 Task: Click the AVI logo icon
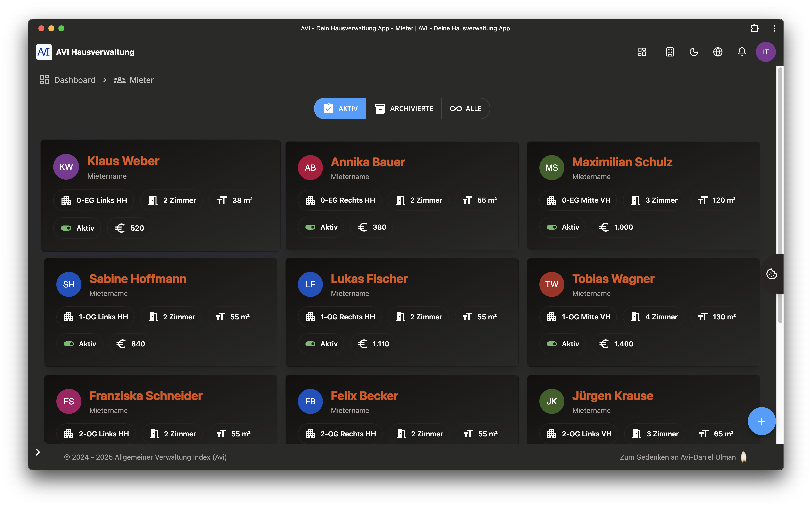(44, 52)
